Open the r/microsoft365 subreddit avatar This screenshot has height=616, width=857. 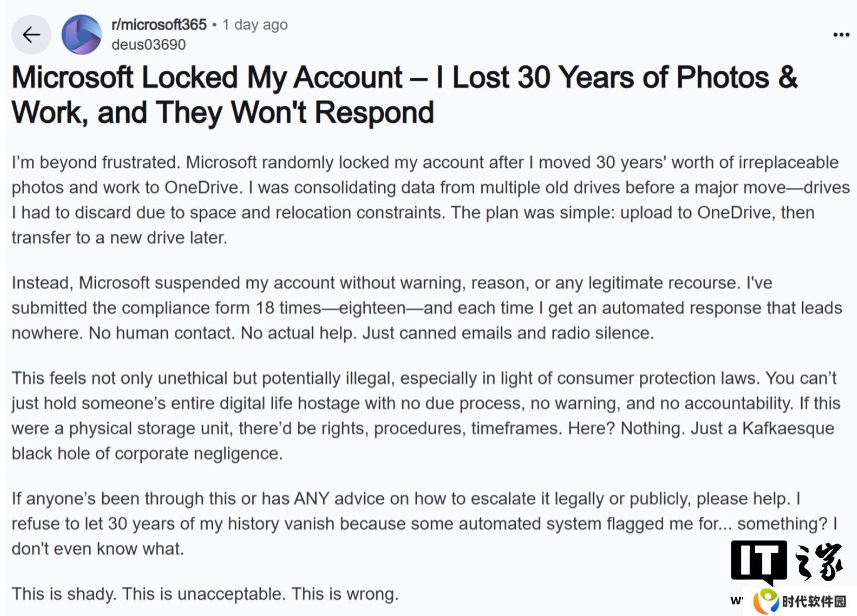(x=82, y=35)
